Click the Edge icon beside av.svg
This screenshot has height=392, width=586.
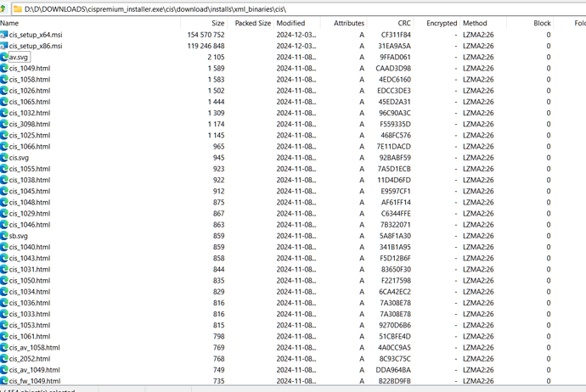coord(4,57)
